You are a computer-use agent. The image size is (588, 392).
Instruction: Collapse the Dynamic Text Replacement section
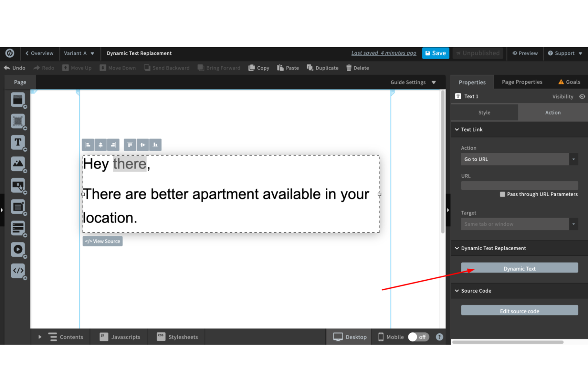(457, 248)
